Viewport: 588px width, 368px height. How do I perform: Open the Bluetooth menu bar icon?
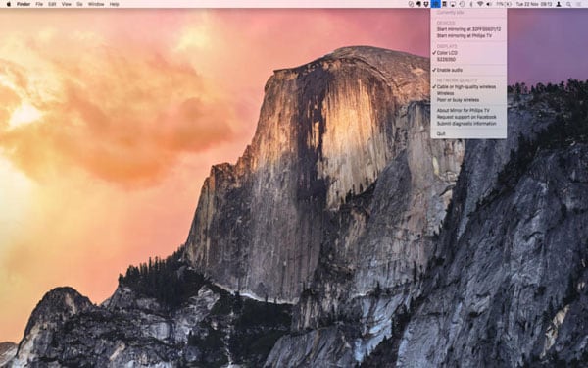471,4
